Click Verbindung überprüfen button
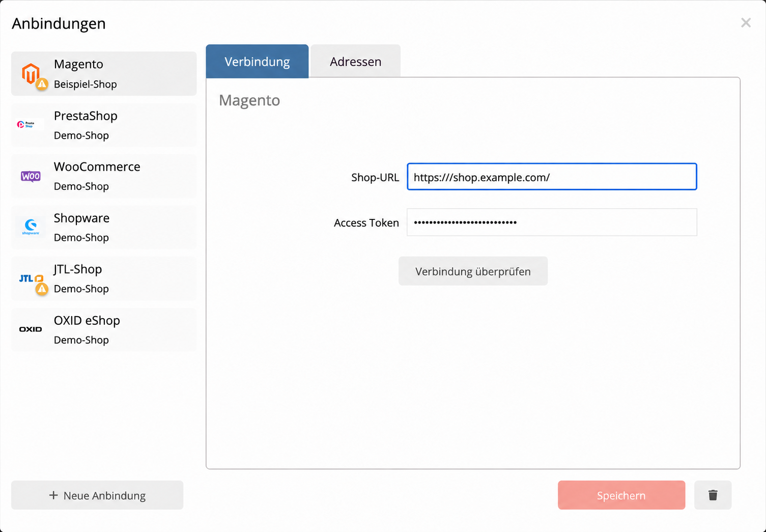 coord(473,271)
